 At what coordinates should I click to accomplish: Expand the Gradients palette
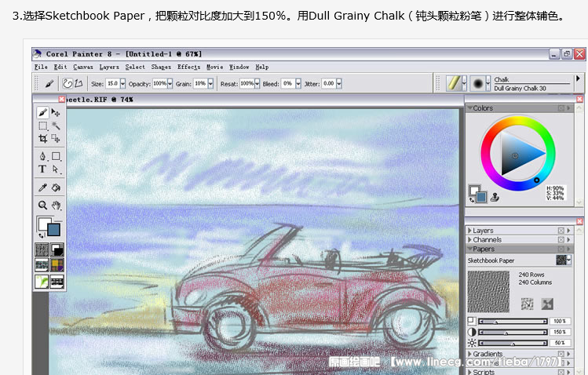(469, 354)
